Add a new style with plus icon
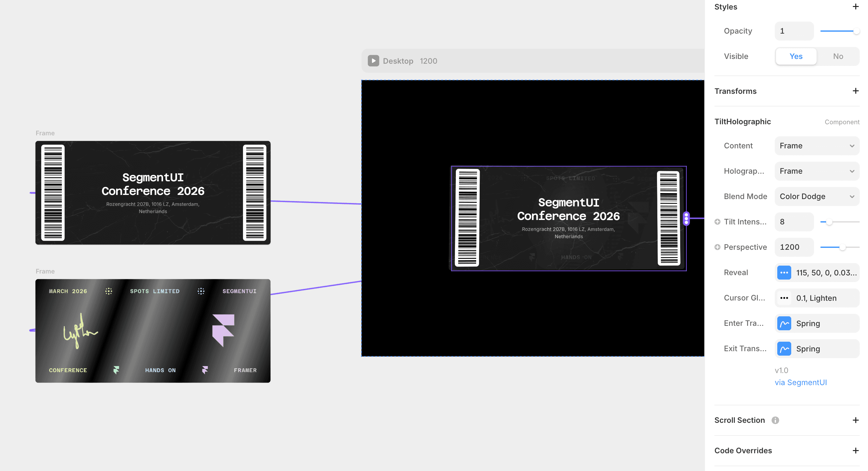 pos(855,7)
